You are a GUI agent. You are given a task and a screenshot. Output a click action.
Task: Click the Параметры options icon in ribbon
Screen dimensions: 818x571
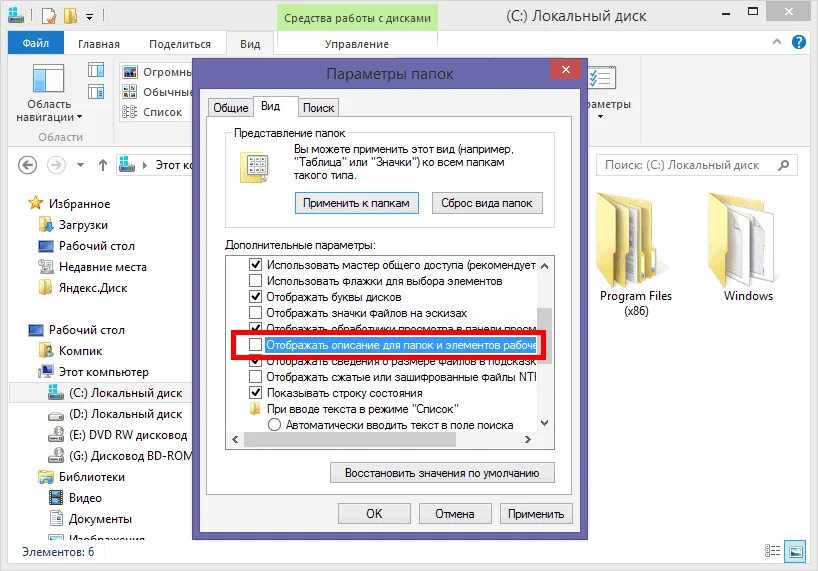click(603, 78)
